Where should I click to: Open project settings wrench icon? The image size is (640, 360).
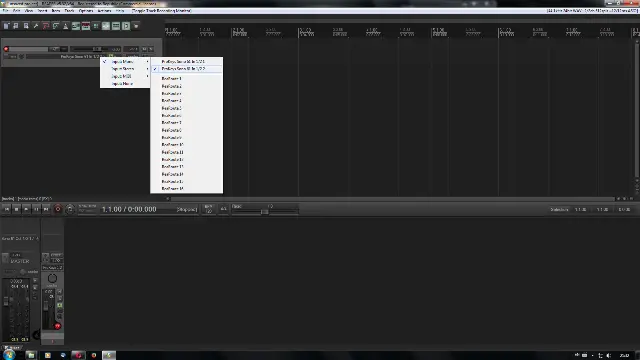pos(36,26)
